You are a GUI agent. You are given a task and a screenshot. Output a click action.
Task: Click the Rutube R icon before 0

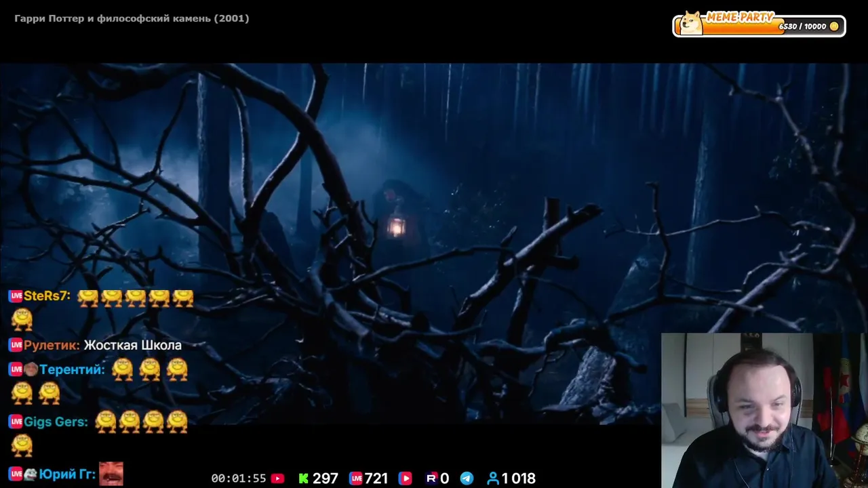click(x=431, y=479)
